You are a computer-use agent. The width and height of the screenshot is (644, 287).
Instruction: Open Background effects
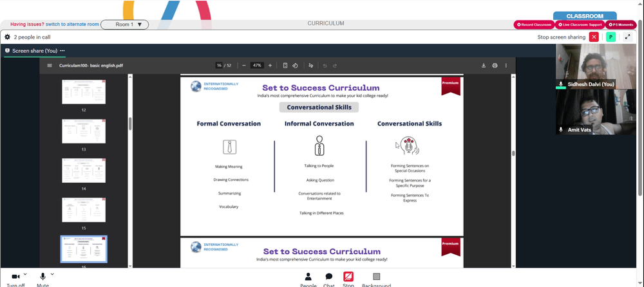[376, 276]
